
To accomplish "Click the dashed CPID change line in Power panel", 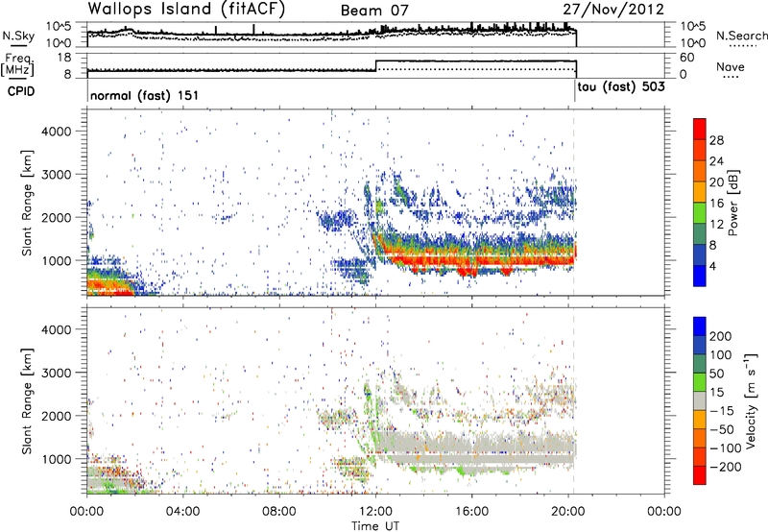I will [x=574, y=203].
